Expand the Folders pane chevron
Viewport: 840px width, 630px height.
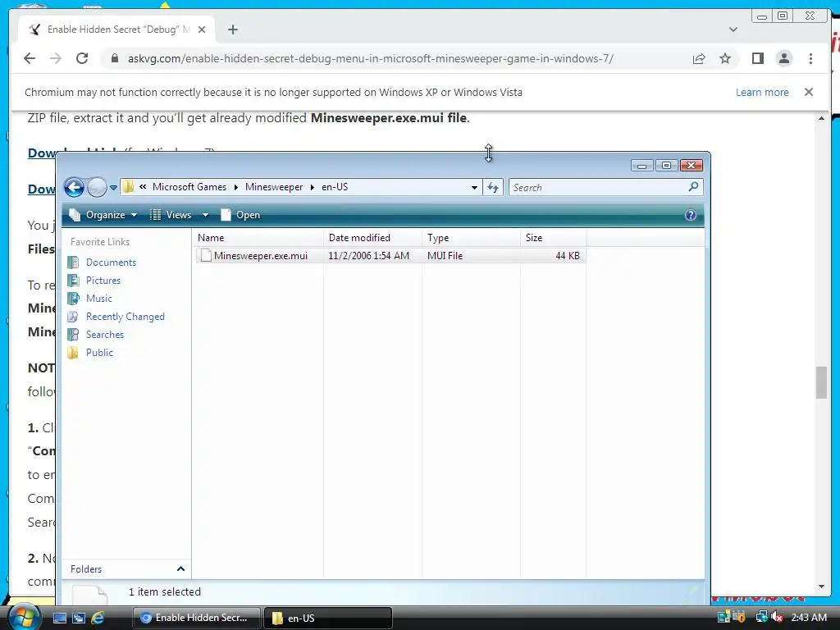[180, 569]
